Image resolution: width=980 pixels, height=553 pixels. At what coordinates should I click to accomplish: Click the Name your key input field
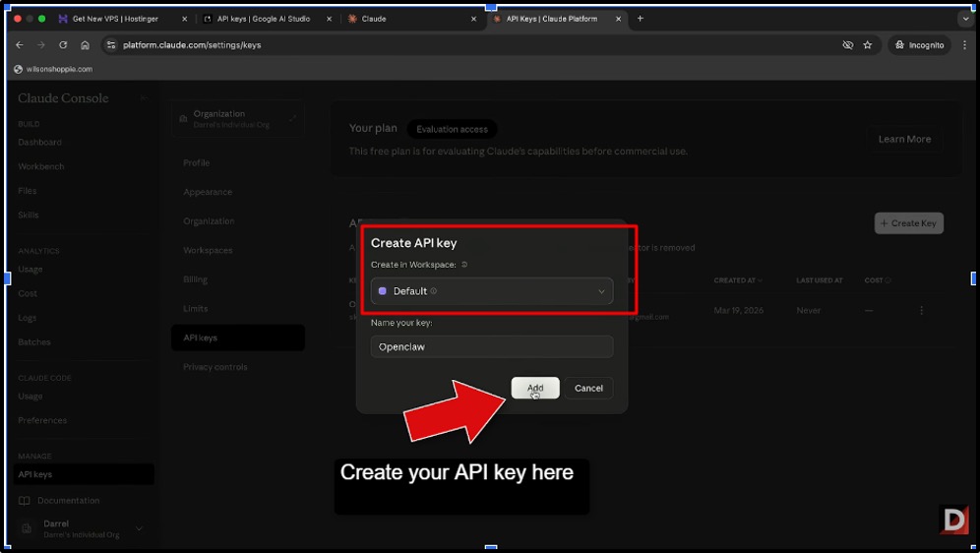pyautogui.click(x=491, y=346)
